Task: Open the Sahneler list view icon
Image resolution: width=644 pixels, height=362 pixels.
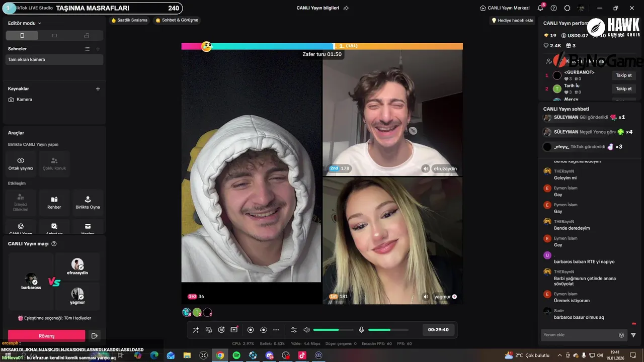Action: pos(87,49)
